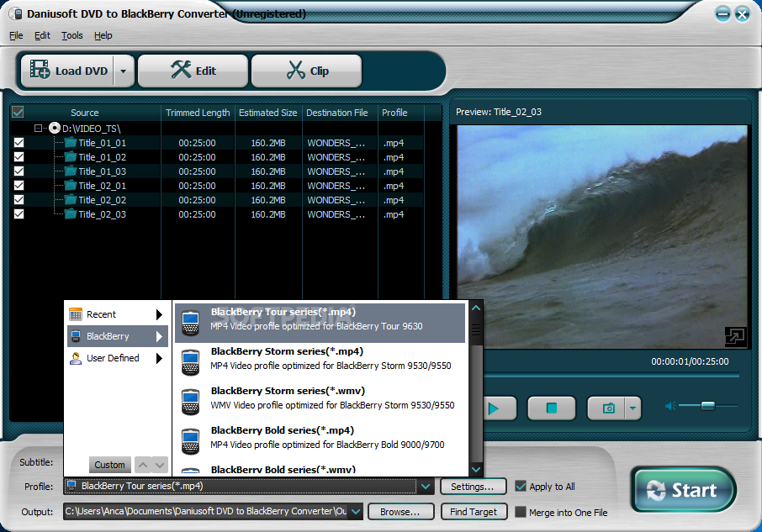The height and width of the screenshot is (532, 762).
Task: Click the folder icon of Title_02_03
Action: click(71, 214)
